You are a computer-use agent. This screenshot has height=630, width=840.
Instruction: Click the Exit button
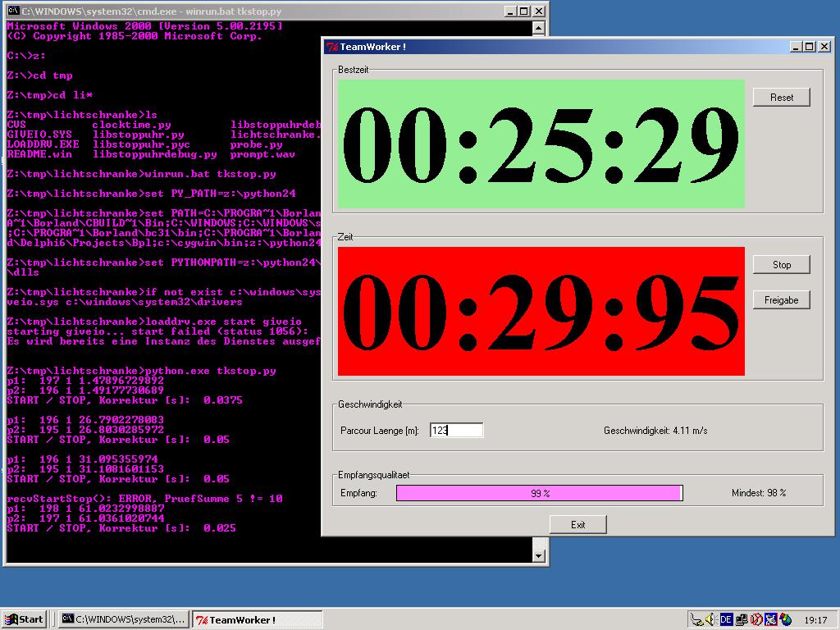point(577,524)
